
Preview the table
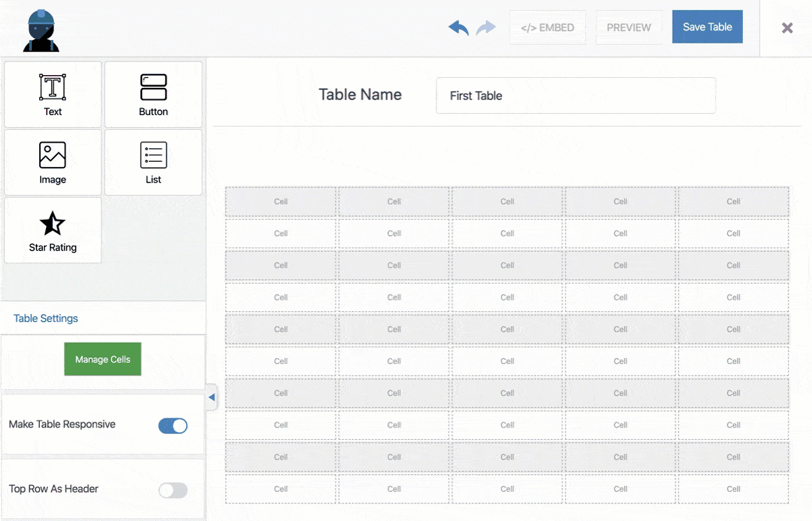[629, 27]
